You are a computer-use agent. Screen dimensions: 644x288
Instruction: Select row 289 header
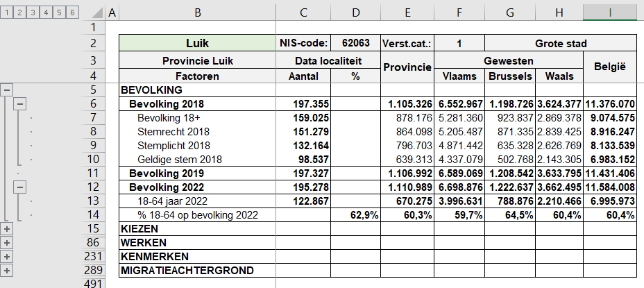tap(92, 271)
